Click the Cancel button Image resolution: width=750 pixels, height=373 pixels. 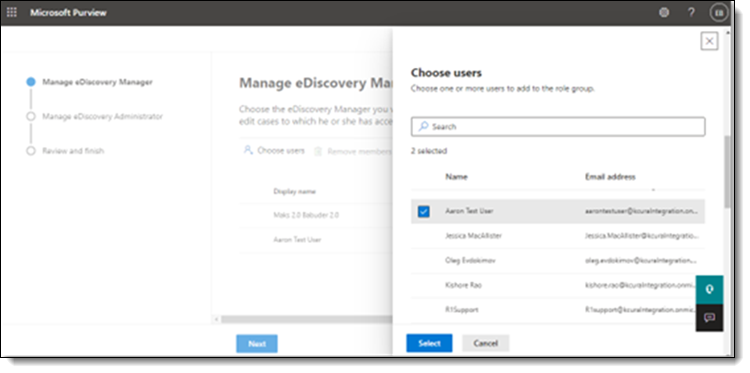(x=485, y=343)
